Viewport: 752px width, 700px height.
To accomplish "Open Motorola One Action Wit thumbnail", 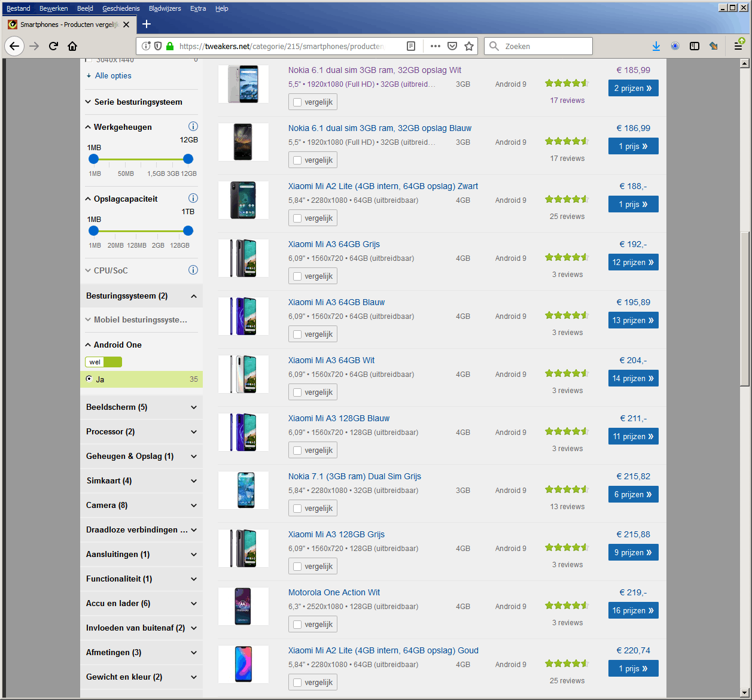I will point(243,606).
